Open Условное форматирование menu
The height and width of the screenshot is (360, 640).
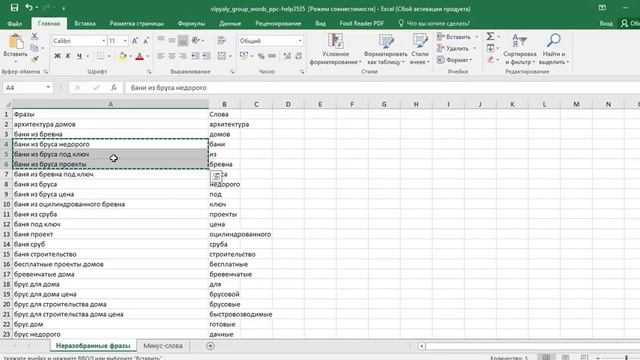[336, 49]
